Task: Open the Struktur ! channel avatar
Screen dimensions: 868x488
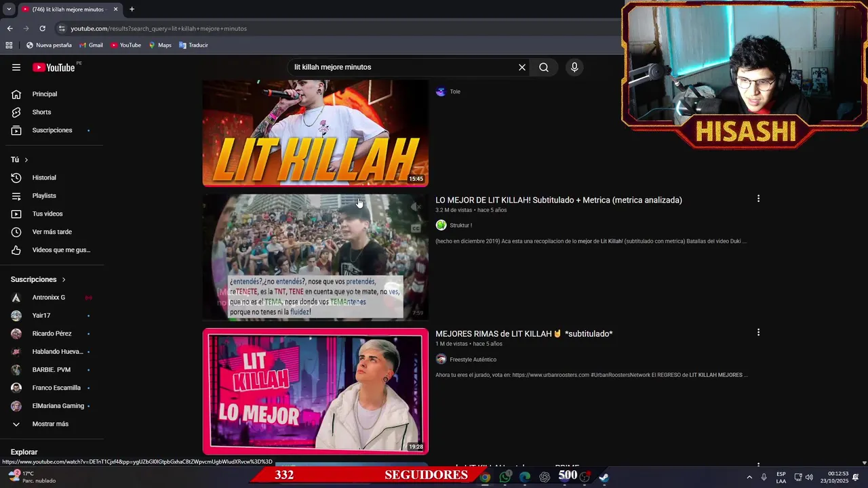Action: (x=441, y=225)
